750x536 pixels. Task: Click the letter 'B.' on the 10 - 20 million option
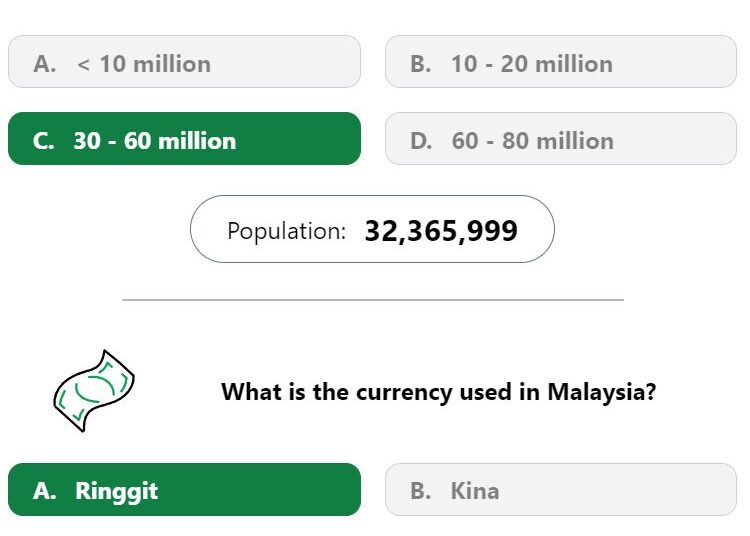pyautogui.click(x=420, y=64)
